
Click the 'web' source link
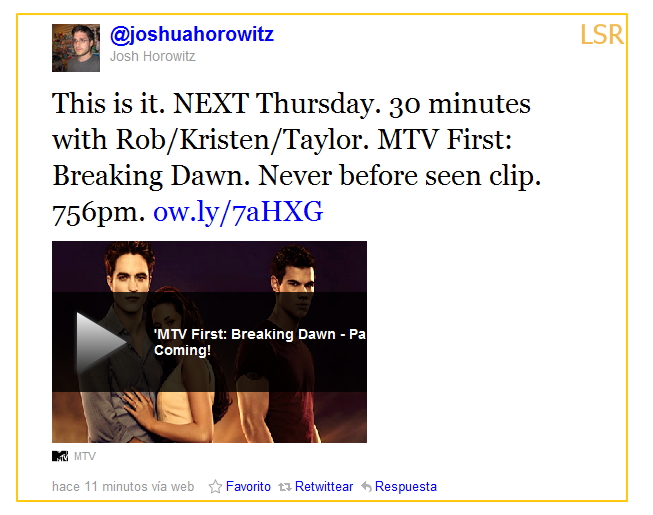[182, 486]
